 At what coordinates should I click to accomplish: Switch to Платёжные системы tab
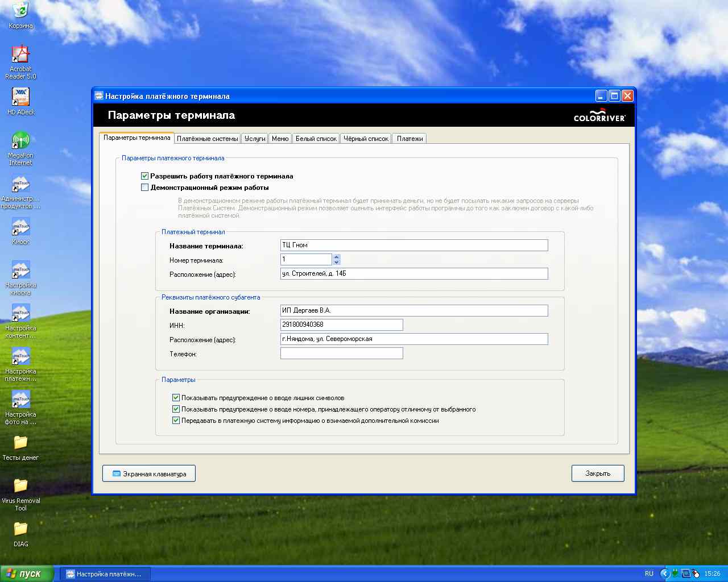coord(207,139)
